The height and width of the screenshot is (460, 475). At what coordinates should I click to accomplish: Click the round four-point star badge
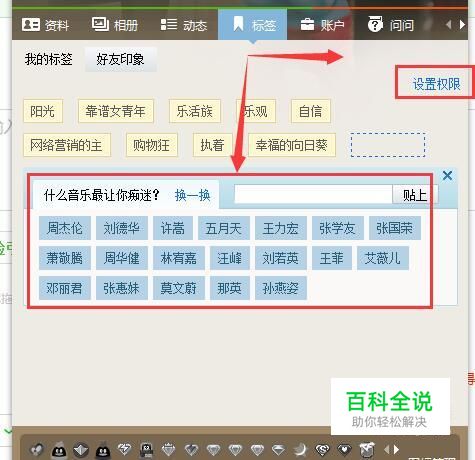[81, 450]
